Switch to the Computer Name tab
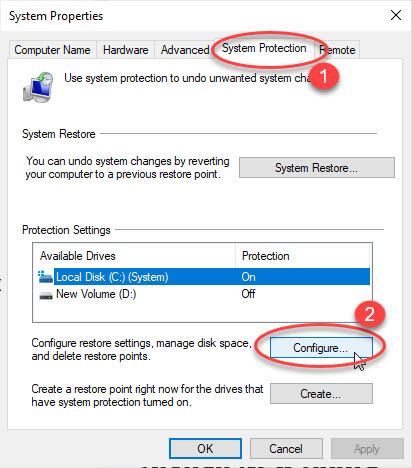Image resolution: width=412 pixels, height=468 pixels. click(x=53, y=50)
